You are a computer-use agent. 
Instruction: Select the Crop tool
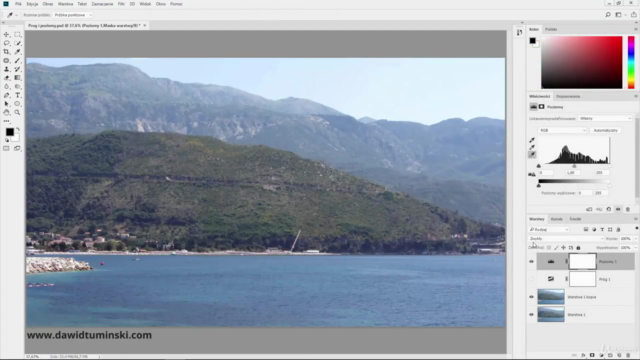pos(7,52)
